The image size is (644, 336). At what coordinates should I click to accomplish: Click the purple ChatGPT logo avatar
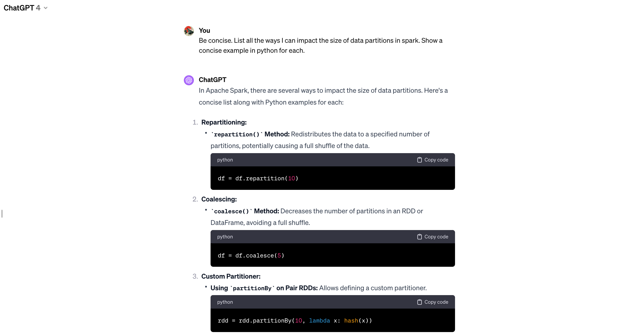[x=189, y=80]
